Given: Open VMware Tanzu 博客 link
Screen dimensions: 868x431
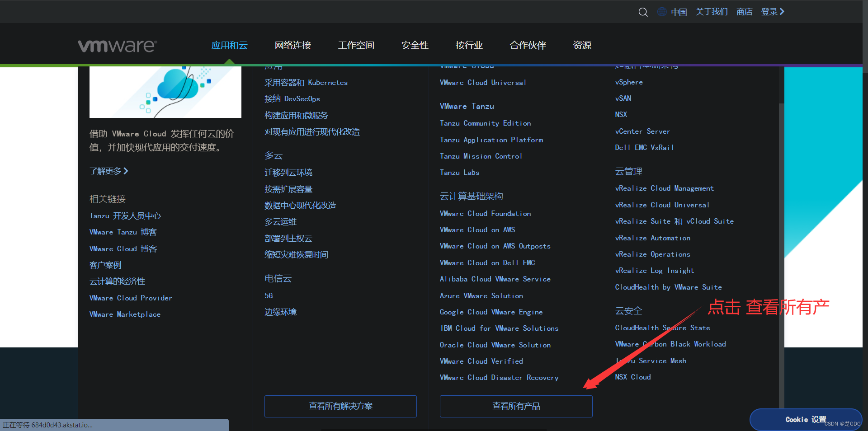Looking at the screenshot, I should 123,232.
